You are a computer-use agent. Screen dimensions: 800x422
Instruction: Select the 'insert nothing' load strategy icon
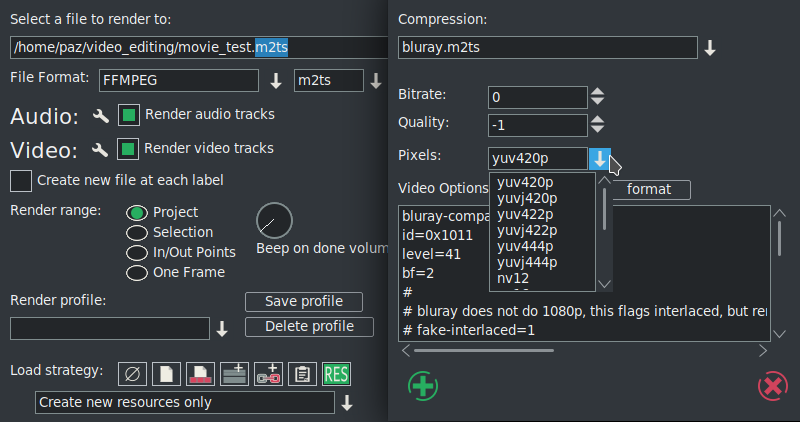[x=132, y=374]
